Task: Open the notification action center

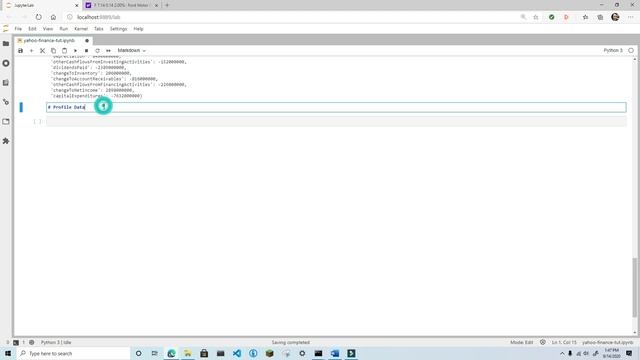Action: [629, 353]
